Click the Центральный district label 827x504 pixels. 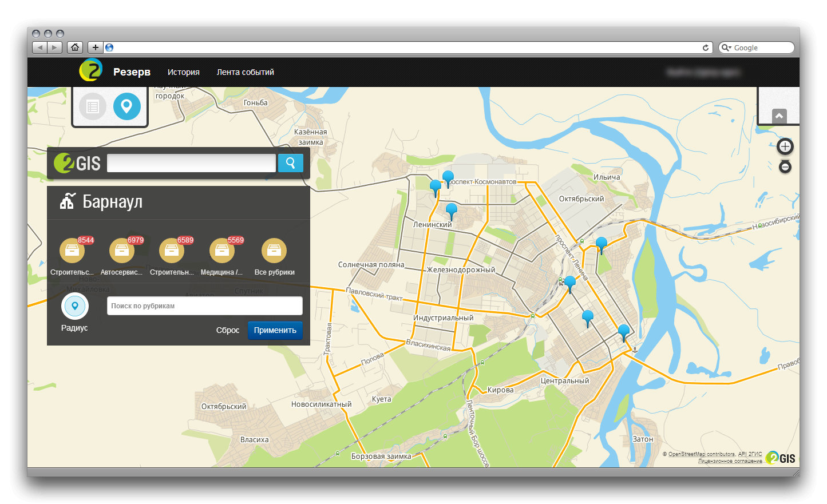pyautogui.click(x=565, y=381)
